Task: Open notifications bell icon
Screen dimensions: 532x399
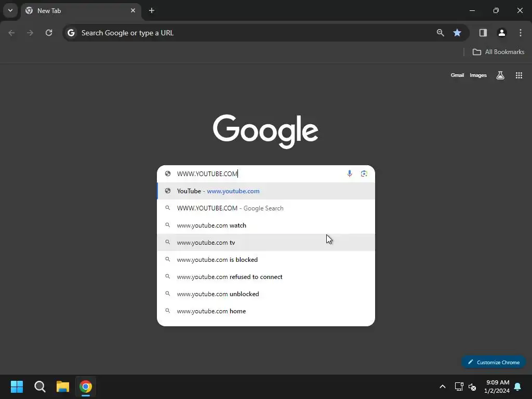Action: coord(518,387)
